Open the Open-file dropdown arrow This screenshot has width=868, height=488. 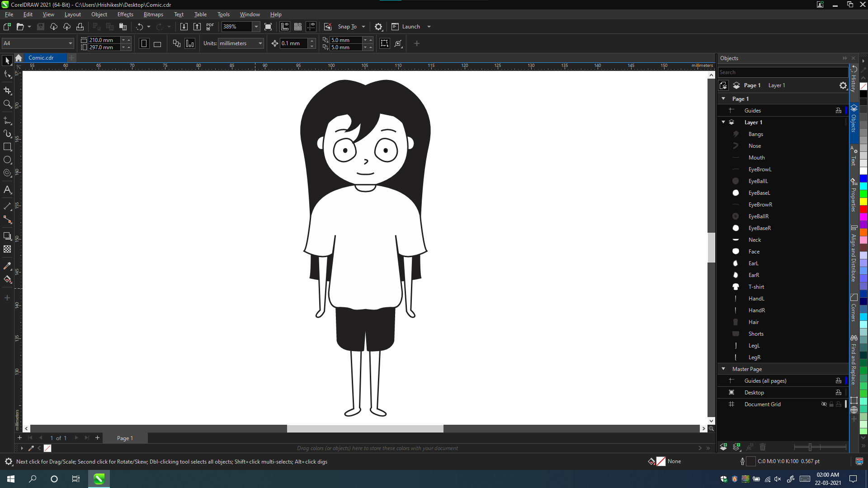tap(29, 27)
